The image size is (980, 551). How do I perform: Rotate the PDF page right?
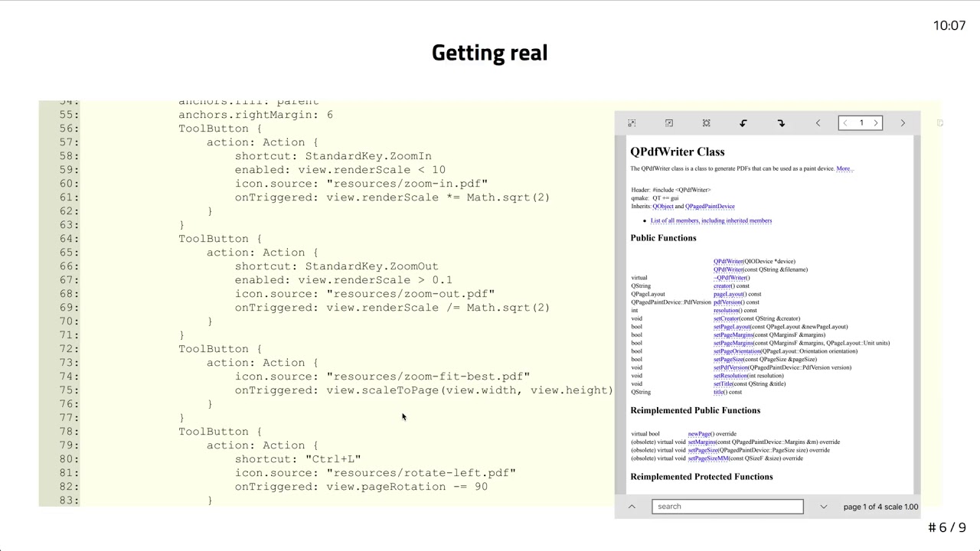click(x=781, y=123)
